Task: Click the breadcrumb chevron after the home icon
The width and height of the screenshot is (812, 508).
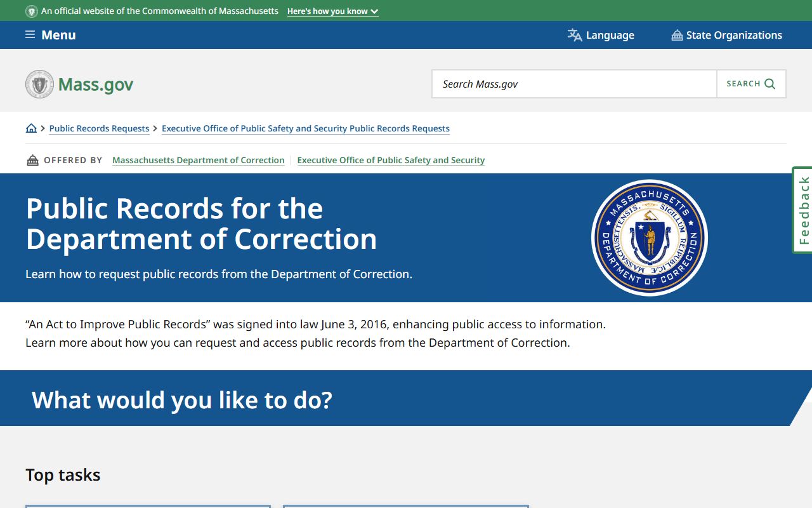Action: pos(43,128)
